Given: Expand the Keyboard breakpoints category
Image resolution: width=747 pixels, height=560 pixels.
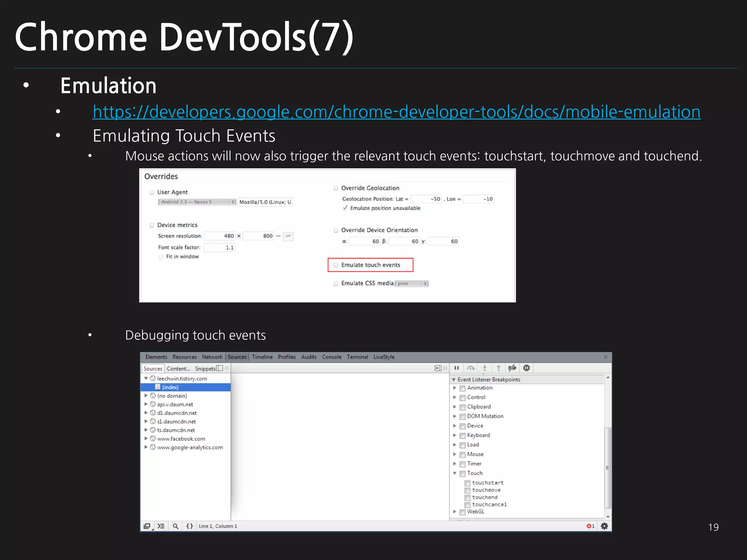Looking at the screenshot, I should (x=455, y=435).
